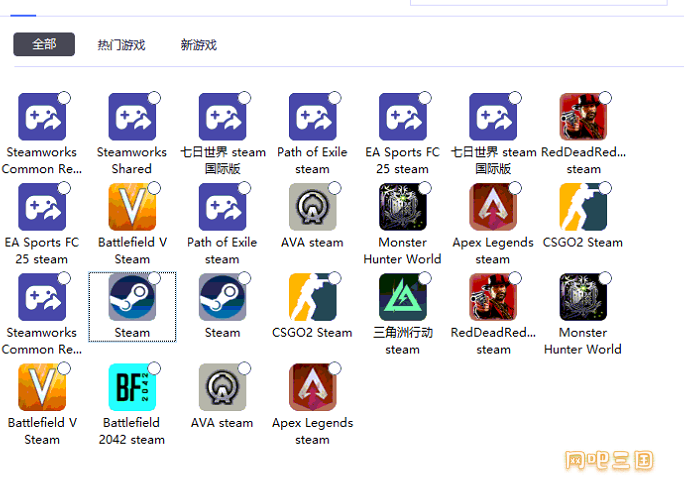The height and width of the screenshot is (485, 684).
Task: Open the 热门游戏 tab
Action: [121, 44]
